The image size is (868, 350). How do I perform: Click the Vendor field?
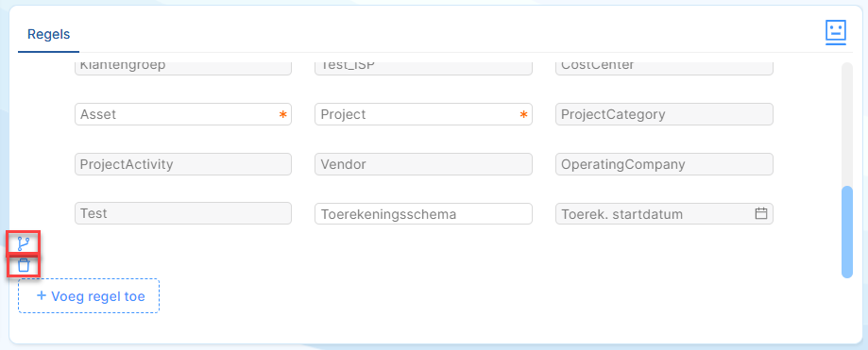(423, 164)
